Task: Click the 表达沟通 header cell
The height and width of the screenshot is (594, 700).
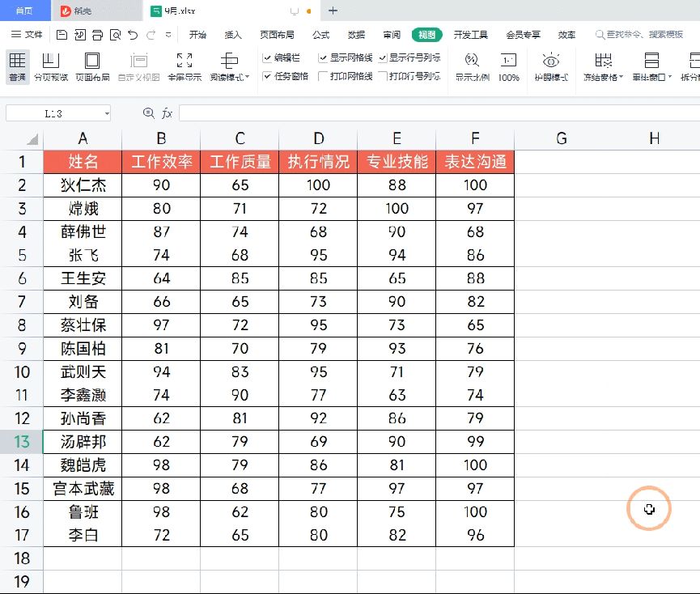Action: [x=475, y=162]
